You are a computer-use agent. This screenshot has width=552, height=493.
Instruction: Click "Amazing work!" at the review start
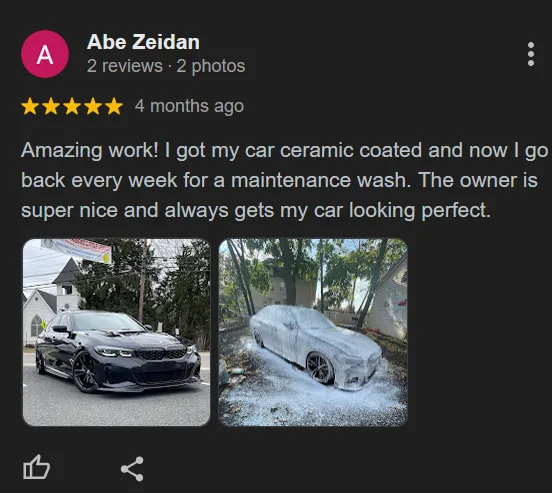tap(90, 151)
